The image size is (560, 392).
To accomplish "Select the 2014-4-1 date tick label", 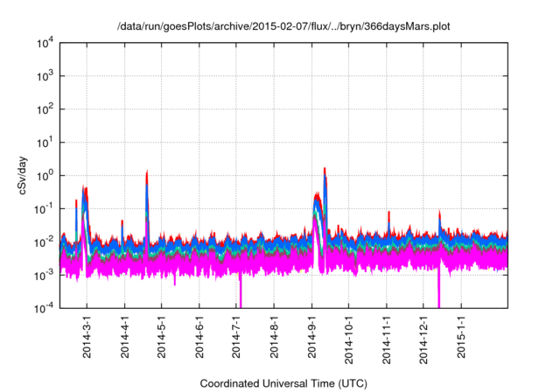I will [x=124, y=337].
